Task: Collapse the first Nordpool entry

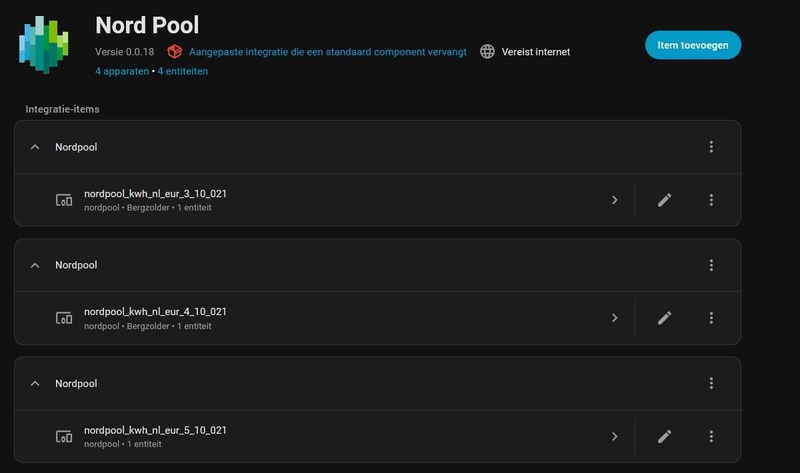Action: [x=35, y=147]
